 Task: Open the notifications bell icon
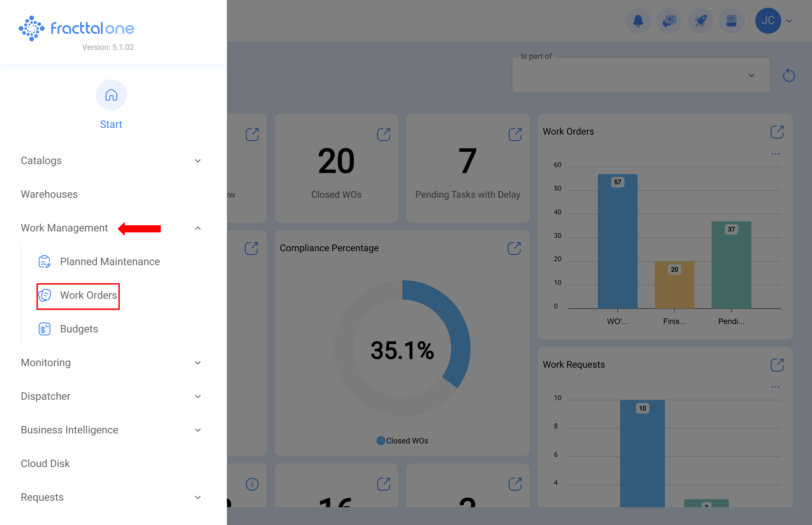coord(638,21)
